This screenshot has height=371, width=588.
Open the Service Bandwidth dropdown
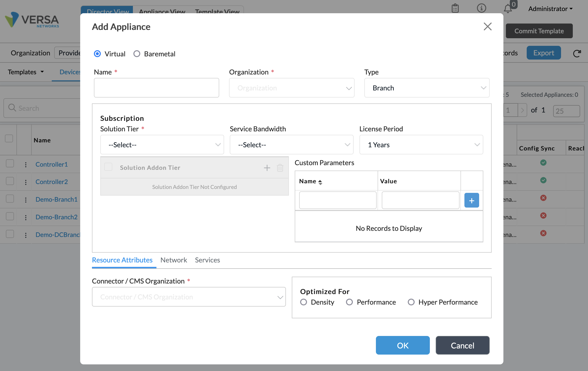point(292,145)
